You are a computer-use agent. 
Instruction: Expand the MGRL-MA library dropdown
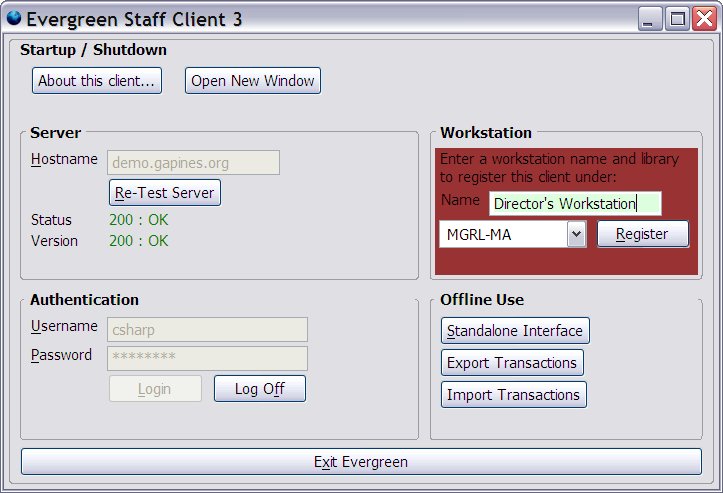click(x=575, y=234)
